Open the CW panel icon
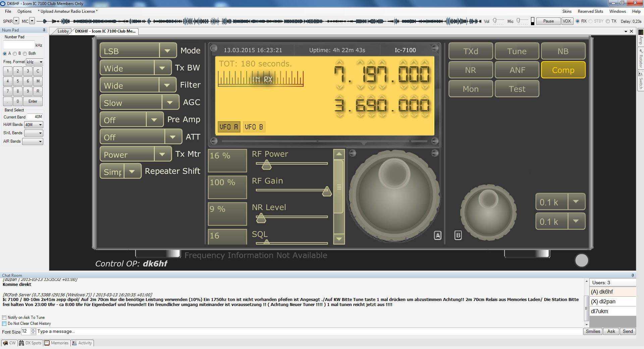The width and height of the screenshot is (644, 349). (9, 343)
